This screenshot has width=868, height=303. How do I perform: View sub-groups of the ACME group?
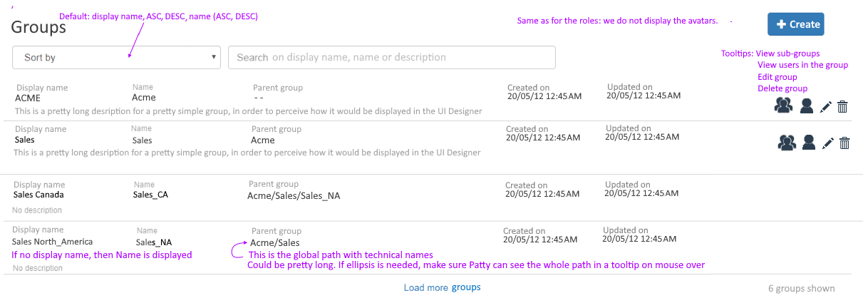coord(783,106)
